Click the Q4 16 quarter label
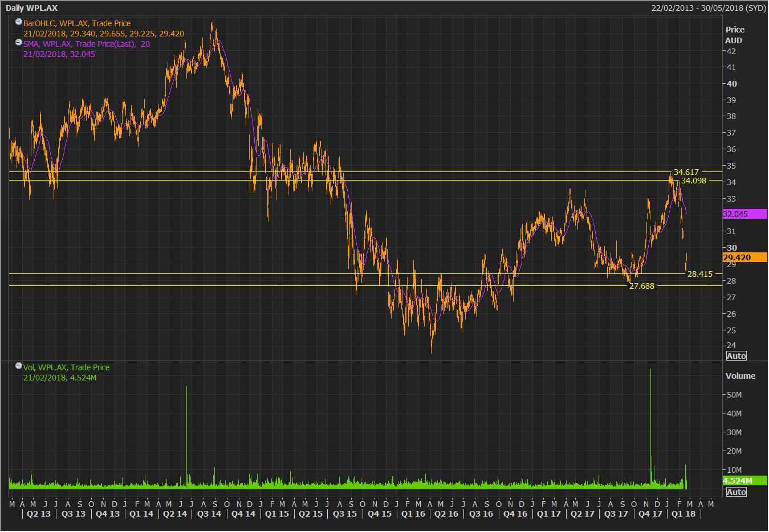The image size is (769, 532). tap(515, 514)
